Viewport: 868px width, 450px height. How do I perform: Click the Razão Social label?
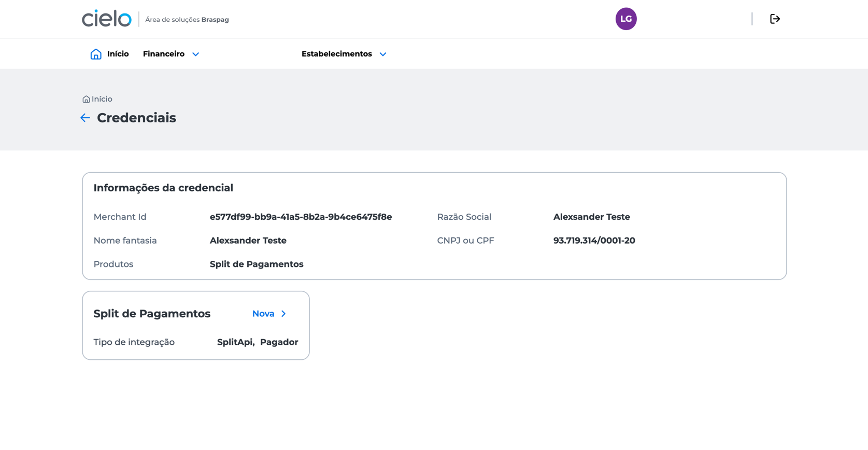(464, 217)
